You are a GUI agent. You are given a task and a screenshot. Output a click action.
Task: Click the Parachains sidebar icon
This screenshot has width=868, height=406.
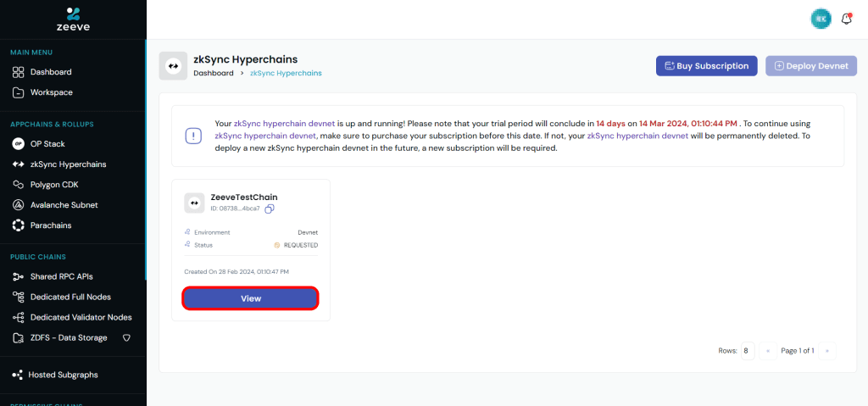tap(19, 225)
